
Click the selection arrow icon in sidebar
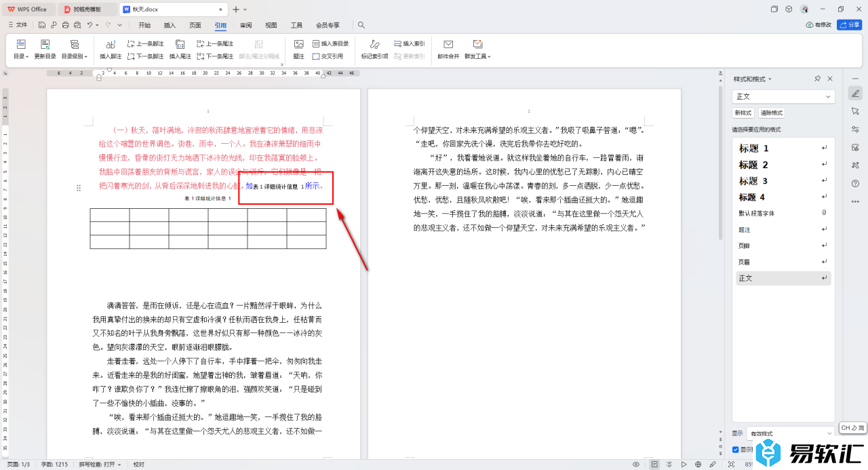(x=855, y=111)
